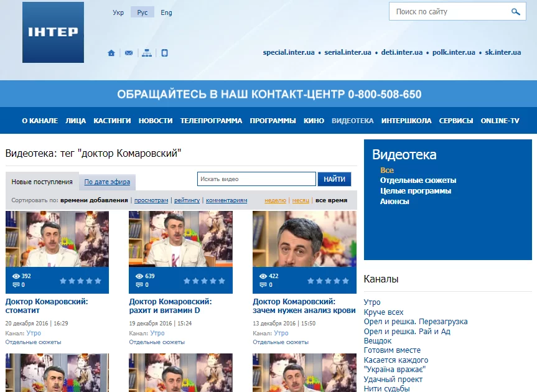Open КАСТИНГИ menu item

coord(113,121)
